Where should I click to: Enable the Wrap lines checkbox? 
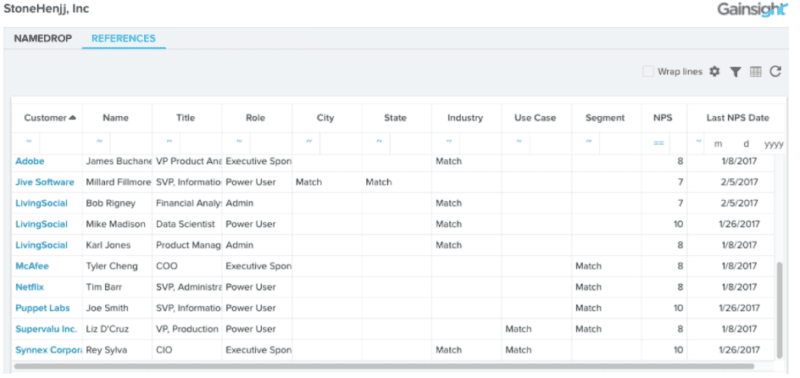click(x=648, y=72)
